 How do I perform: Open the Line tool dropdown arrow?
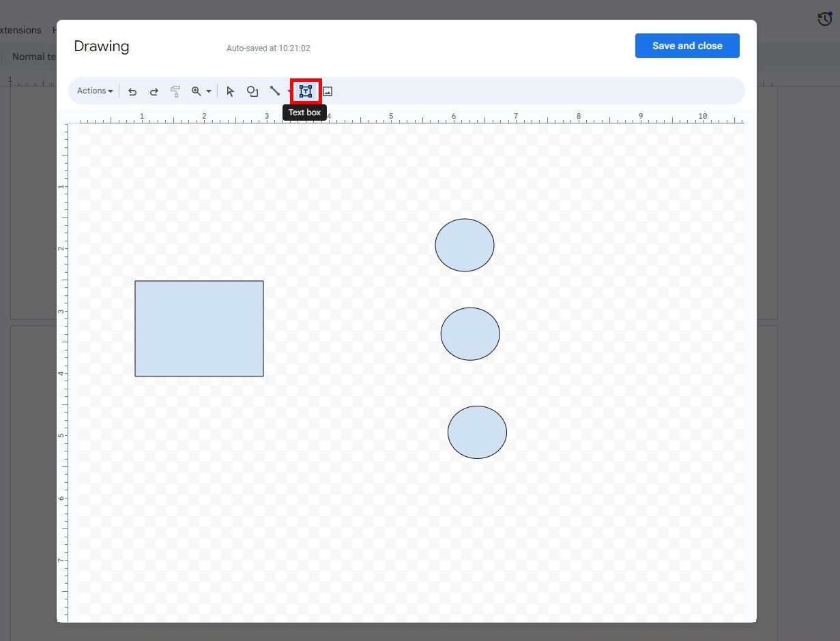click(x=288, y=91)
